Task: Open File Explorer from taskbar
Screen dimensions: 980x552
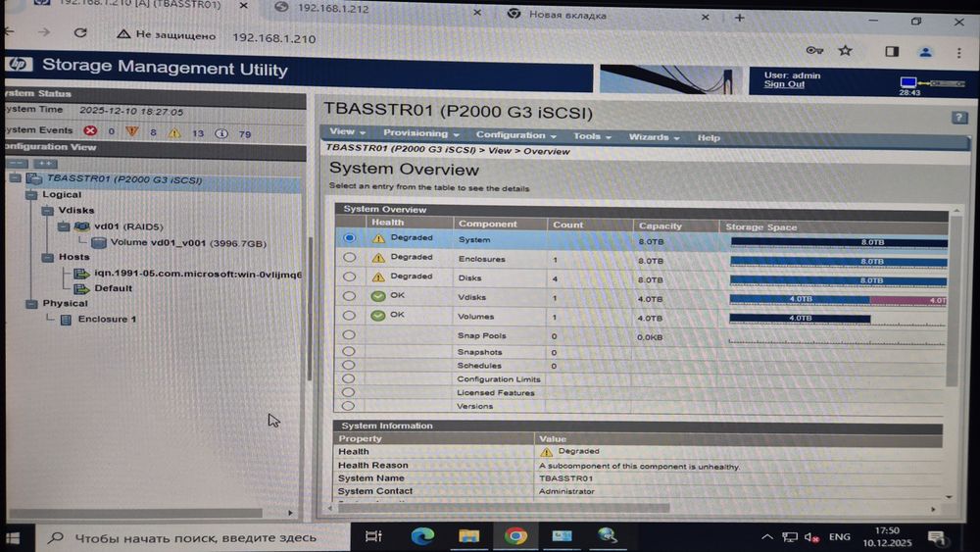Action: (468, 535)
